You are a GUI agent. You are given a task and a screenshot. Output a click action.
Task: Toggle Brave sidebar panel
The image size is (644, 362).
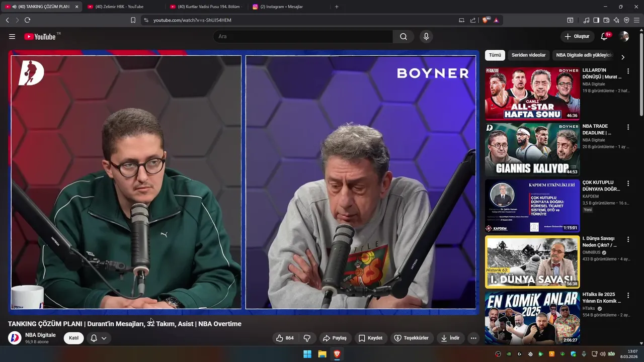(596, 20)
